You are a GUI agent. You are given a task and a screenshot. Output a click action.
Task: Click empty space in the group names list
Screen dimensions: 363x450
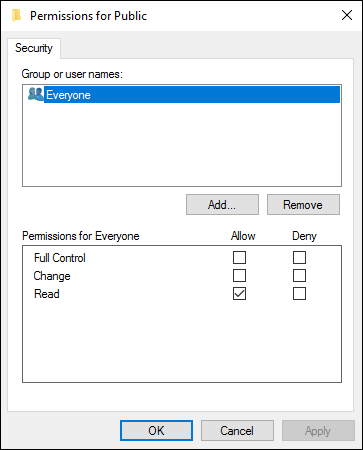click(182, 145)
